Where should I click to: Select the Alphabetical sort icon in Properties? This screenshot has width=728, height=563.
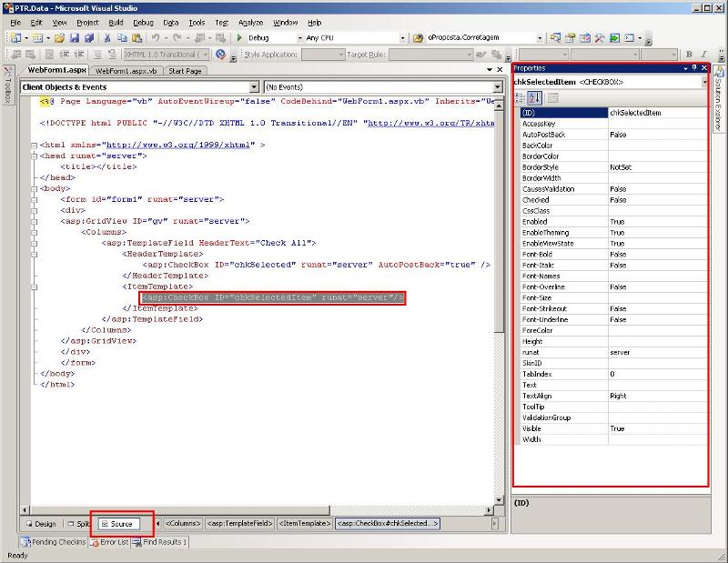tap(534, 98)
